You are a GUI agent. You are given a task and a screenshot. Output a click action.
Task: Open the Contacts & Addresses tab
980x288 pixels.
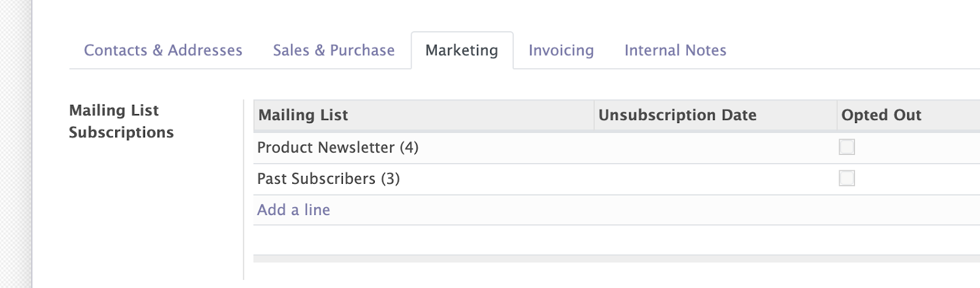tap(163, 50)
